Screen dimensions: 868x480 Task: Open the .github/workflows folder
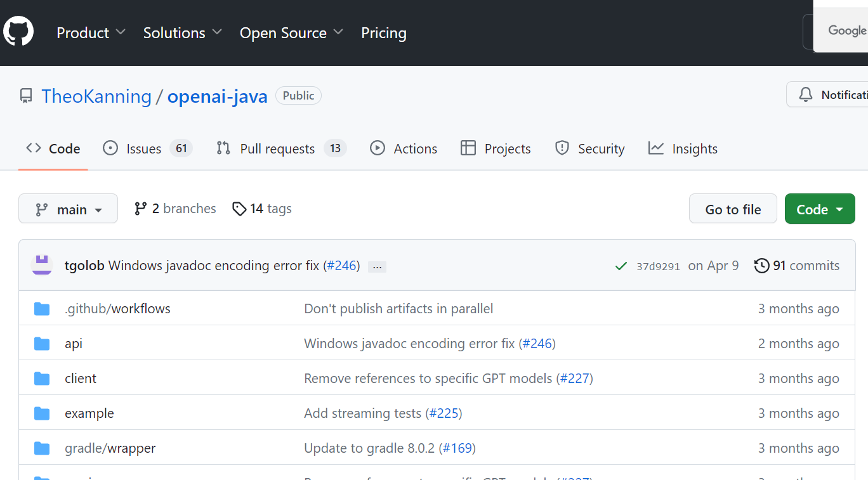(117, 309)
